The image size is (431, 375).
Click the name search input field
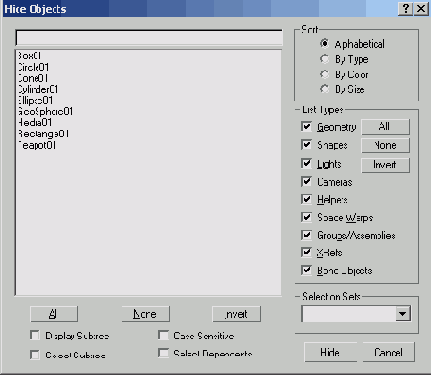coord(149,38)
